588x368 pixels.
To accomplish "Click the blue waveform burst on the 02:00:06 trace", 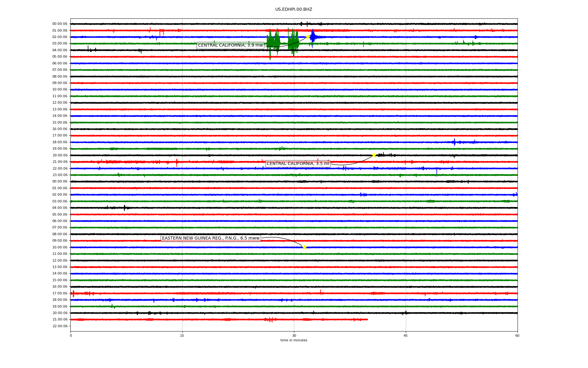I will click(x=313, y=37).
